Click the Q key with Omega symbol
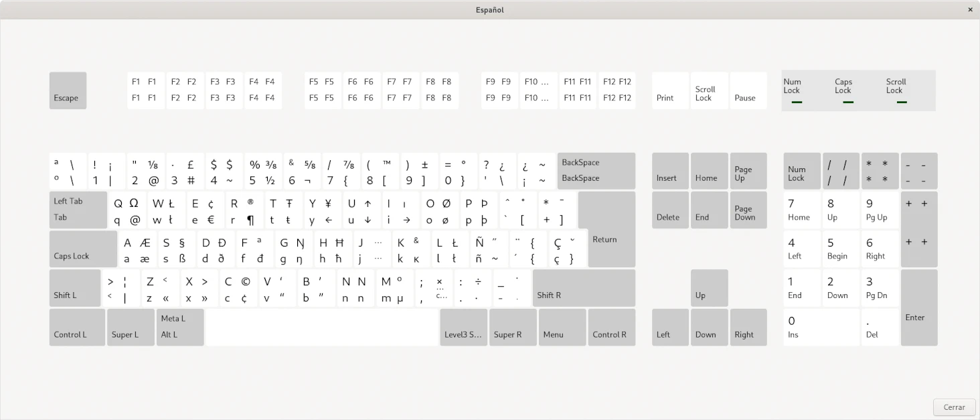Image resolution: width=980 pixels, height=420 pixels. point(127,211)
